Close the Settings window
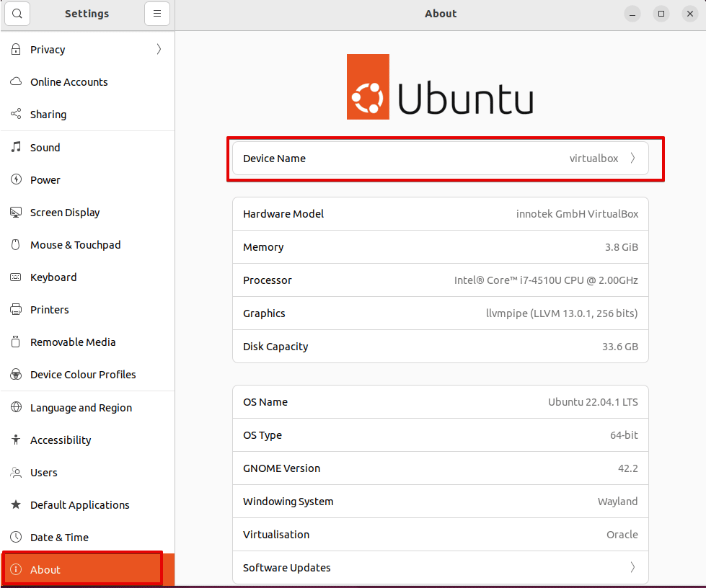 click(690, 14)
